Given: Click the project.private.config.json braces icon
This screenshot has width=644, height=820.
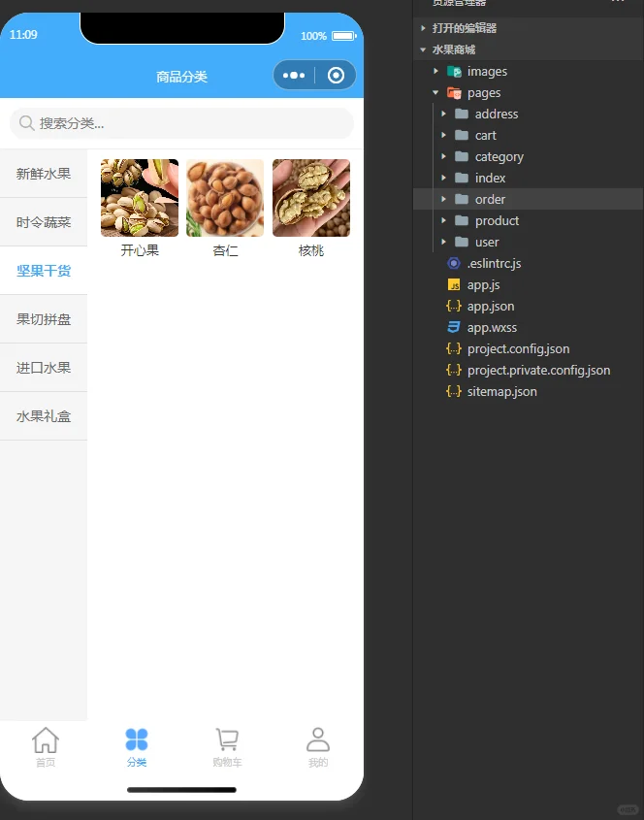Looking at the screenshot, I should [x=454, y=370].
